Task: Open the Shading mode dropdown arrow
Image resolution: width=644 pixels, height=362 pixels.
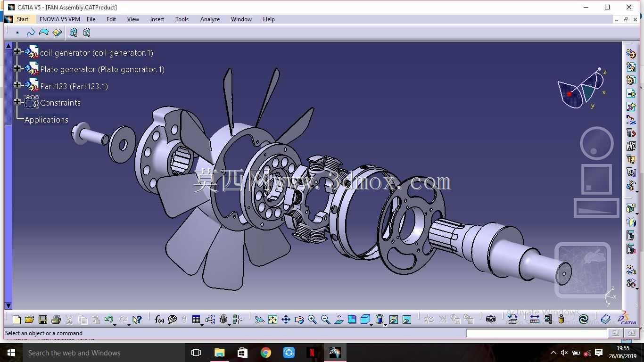Action: [385, 324]
